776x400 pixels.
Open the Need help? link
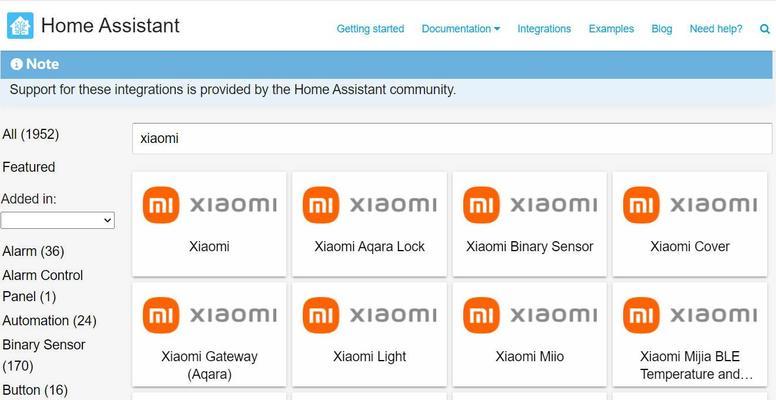click(x=716, y=29)
